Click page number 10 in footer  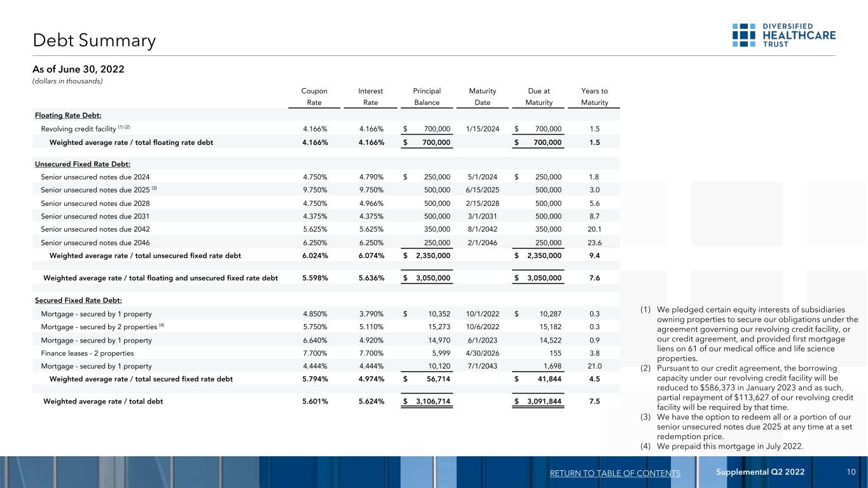pos(851,471)
